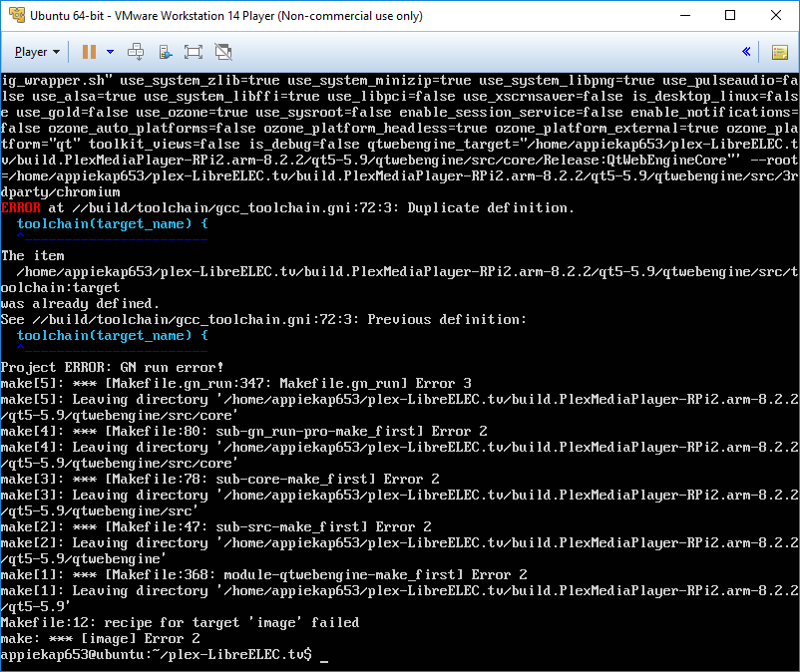The width and height of the screenshot is (800, 672).
Task: Minimize the VMware Player window
Action: [685, 15]
